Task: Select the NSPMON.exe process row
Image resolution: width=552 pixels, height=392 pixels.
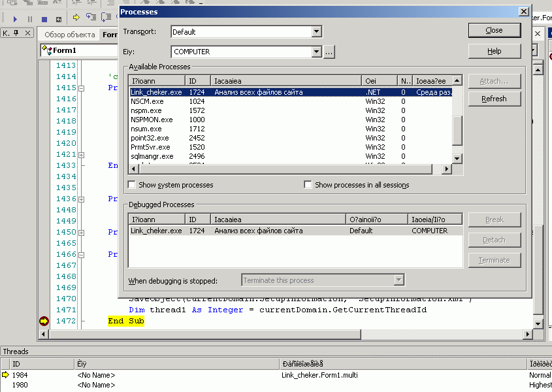Action: (291, 120)
